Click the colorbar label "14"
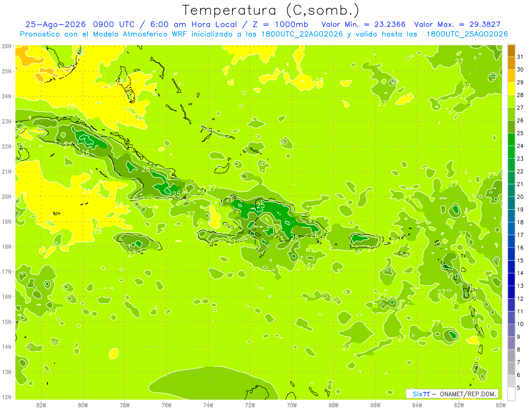The width and height of the screenshot is (532, 411). coord(520,273)
